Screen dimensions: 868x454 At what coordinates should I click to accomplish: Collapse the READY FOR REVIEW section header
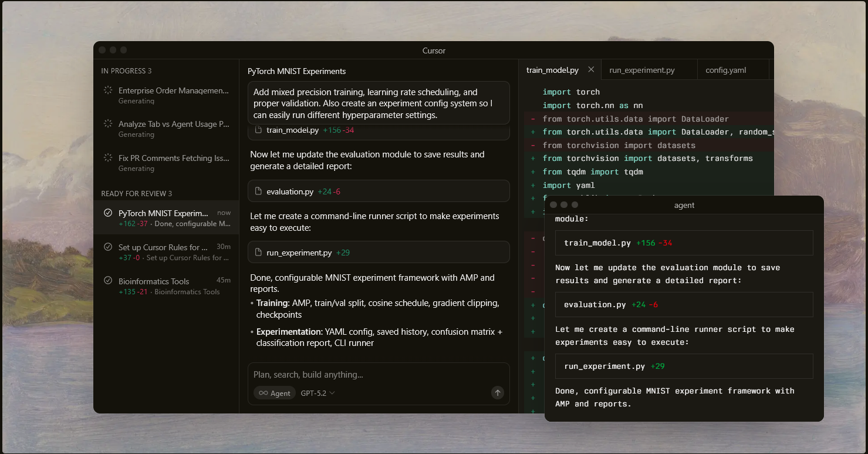coord(137,194)
